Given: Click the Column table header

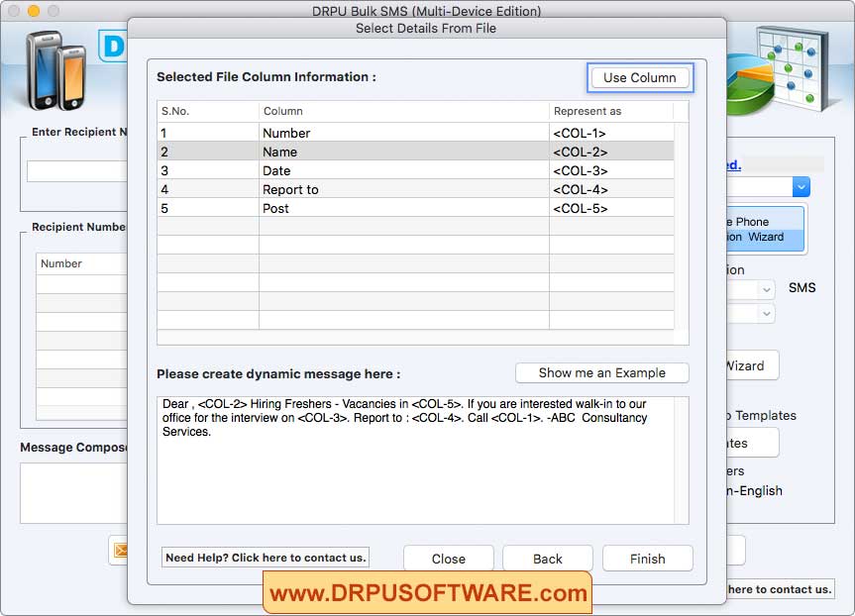Looking at the screenshot, I should [403, 111].
